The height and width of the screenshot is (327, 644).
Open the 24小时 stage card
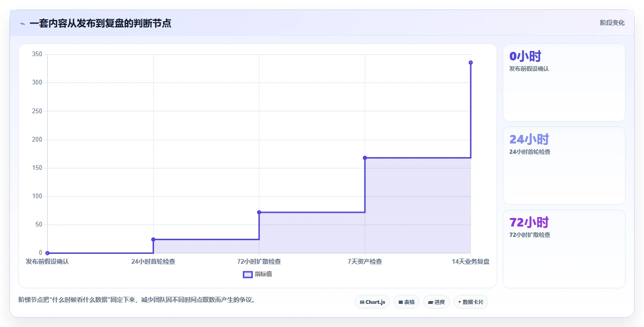tap(564, 166)
